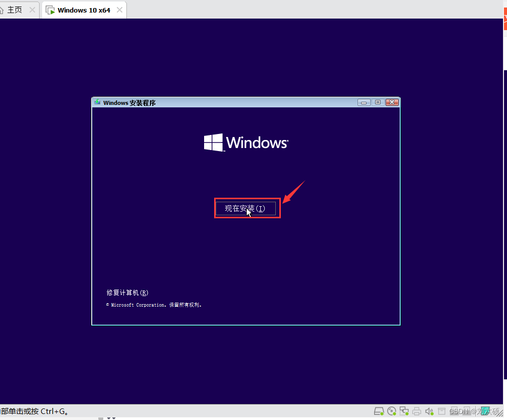Click the setup icon in the installer title bar
The width and height of the screenshot is (507, 420).
click(x=97, y=102)
